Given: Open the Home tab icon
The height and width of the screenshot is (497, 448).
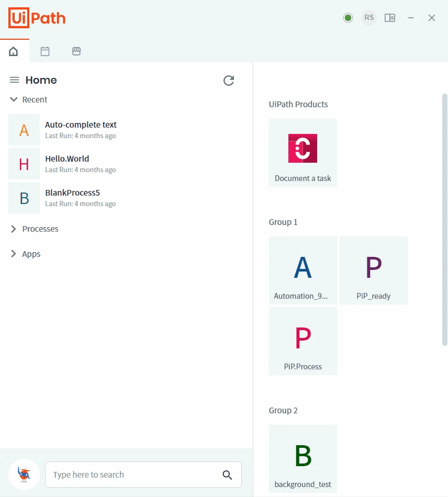Looking at the screenshot, I should (13, 51).
